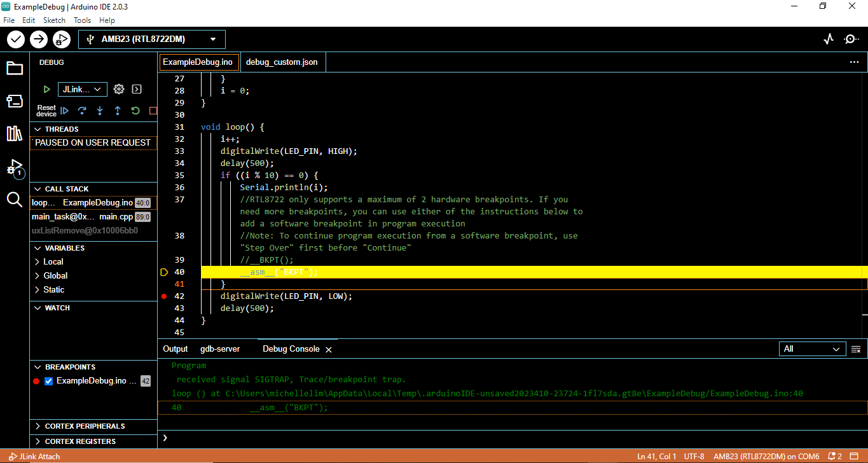
Task: Toggle the ExampleDebug.ino breakpoint checkbox
Action: pos(48,380)
